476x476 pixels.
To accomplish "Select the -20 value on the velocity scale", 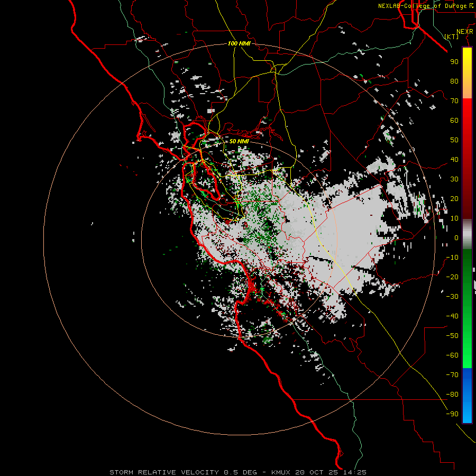I will [452, 277].
